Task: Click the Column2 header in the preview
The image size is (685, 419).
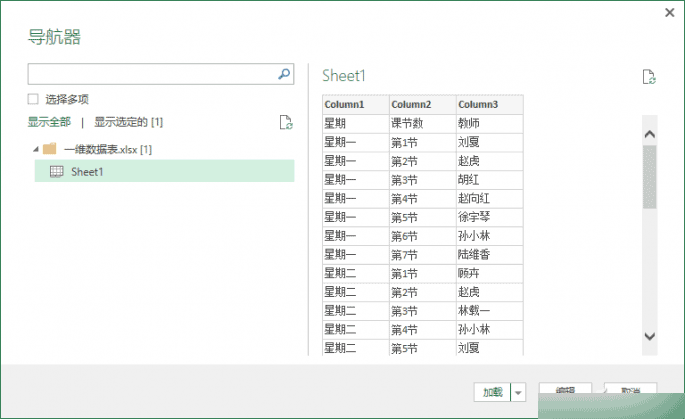Action: tap(411, 104)
